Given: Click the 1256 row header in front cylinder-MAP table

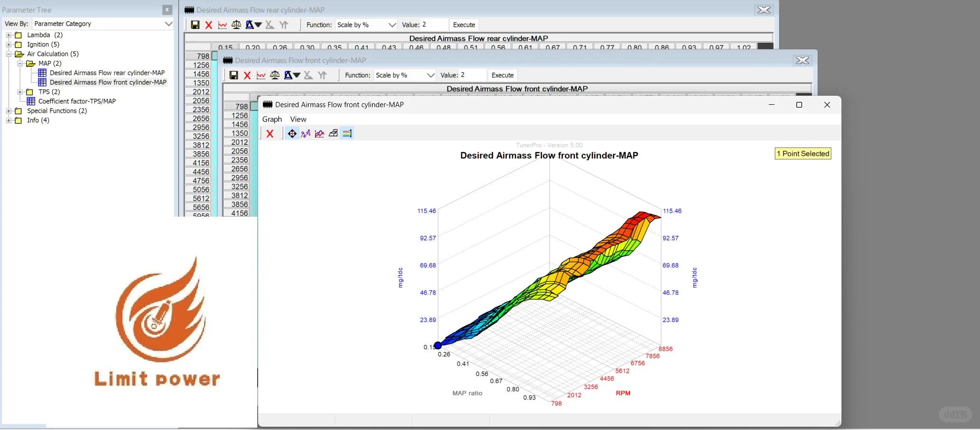Looking at the screenshot, I should [x=236, y=115].
